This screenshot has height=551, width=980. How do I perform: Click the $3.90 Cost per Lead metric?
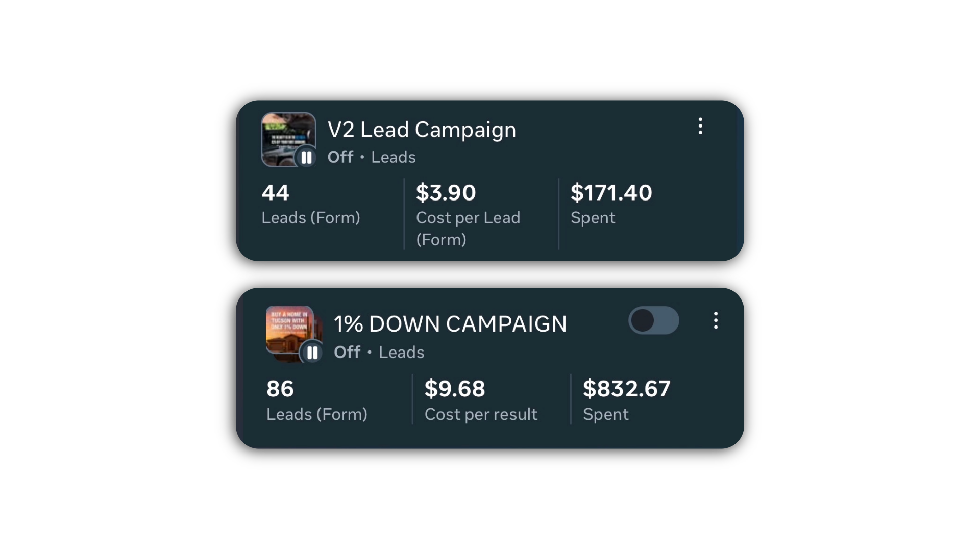(446, 193)
